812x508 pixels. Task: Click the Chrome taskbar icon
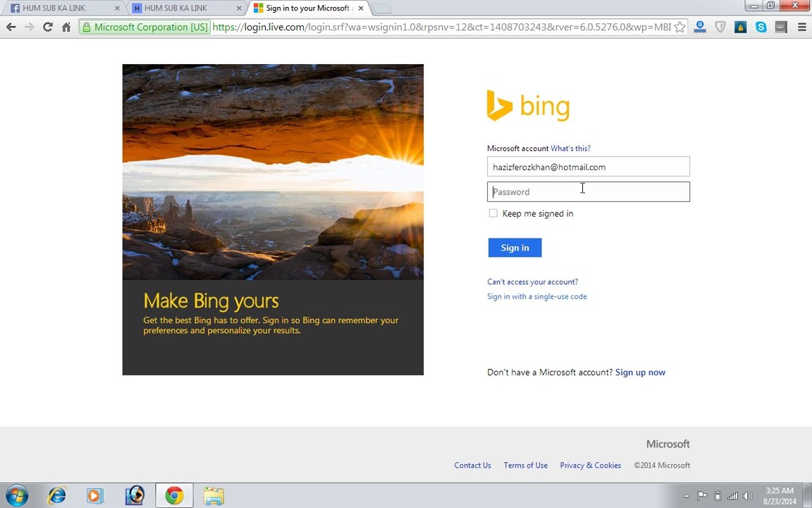175,495
